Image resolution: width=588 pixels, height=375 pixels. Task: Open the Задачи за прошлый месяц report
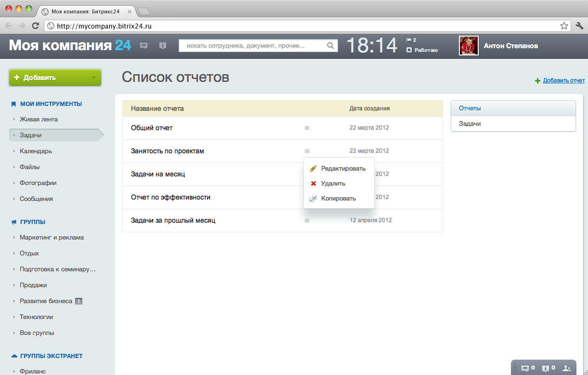point(173,220)
